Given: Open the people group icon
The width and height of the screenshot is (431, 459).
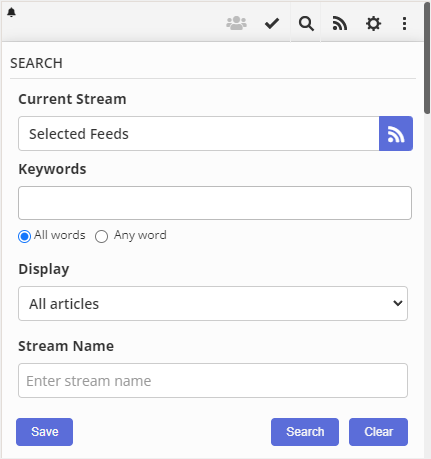Looking at the screenshot, I should click(x=236, y=24).
